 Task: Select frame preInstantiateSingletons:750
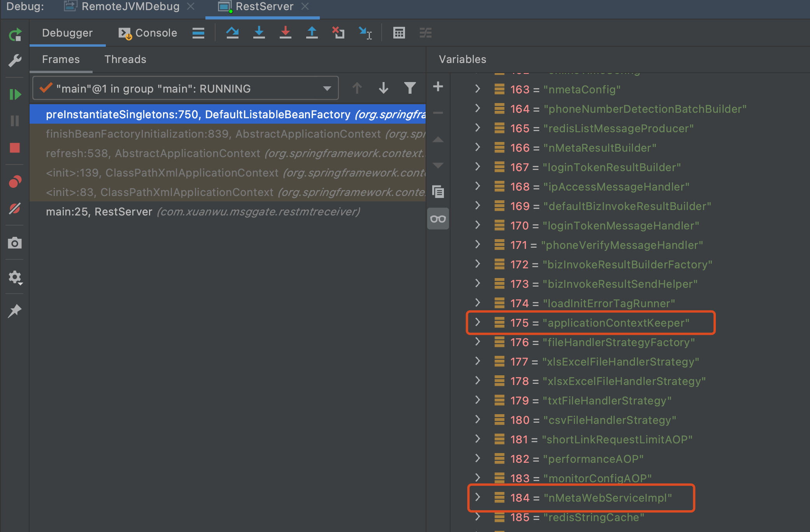pyautogui.click(x=228, y=114)
